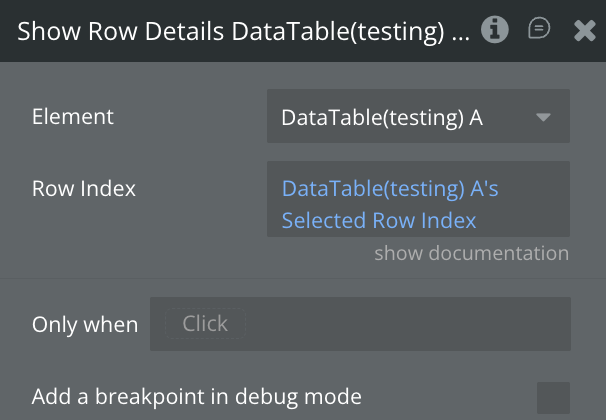Click the comment bubble icon
The width and height of the screenshot is (606, 420).
539,29
